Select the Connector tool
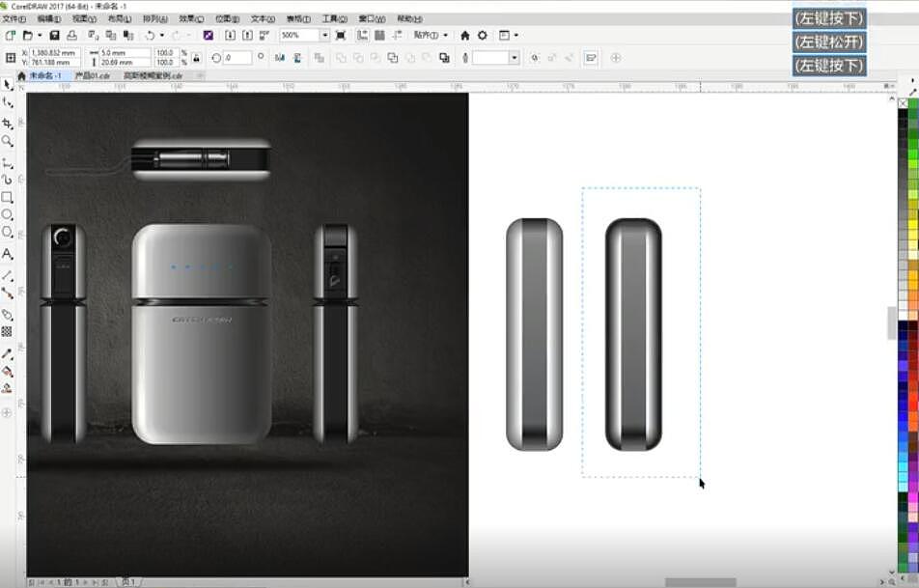 click(8, 294)
